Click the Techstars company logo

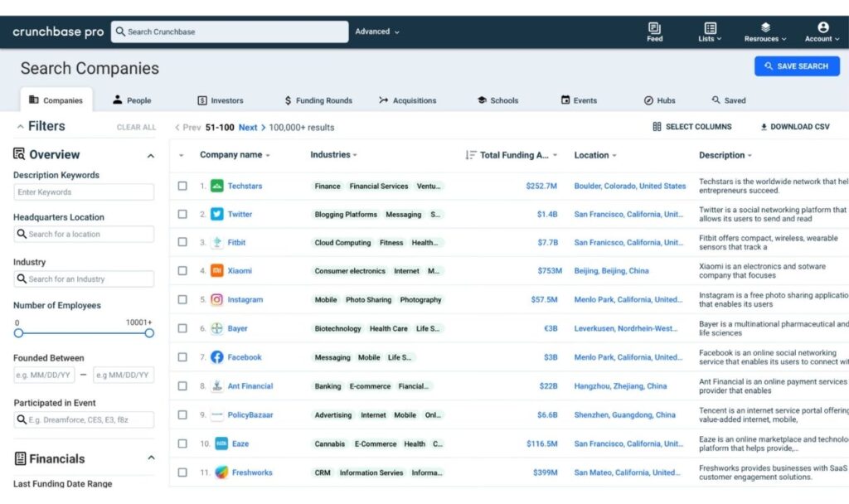[x=216, y=186]
